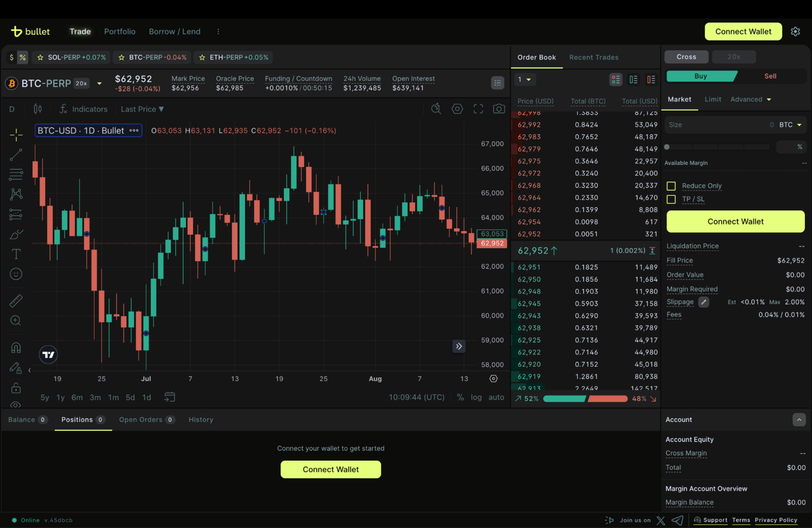Select the trend line drawing tool

click(16, 155)
